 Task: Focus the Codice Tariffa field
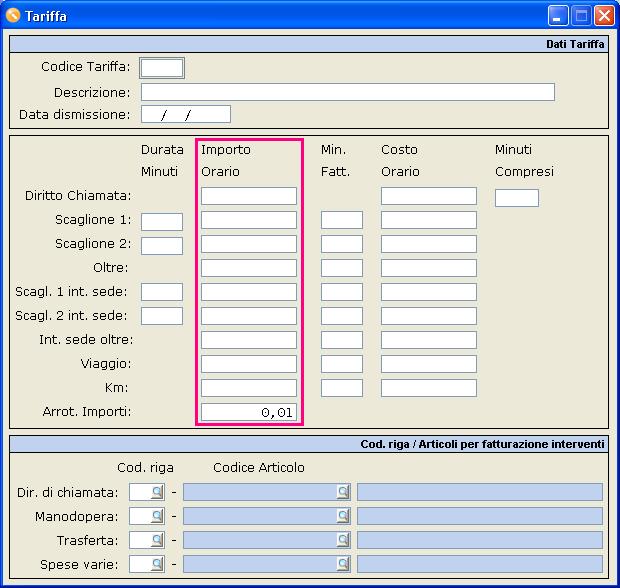click(x=162, y=68)
